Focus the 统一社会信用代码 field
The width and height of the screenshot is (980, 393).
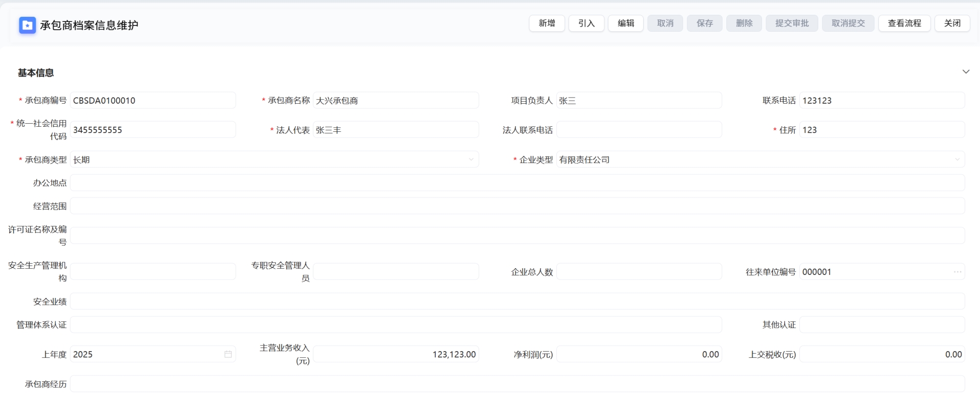153,130
